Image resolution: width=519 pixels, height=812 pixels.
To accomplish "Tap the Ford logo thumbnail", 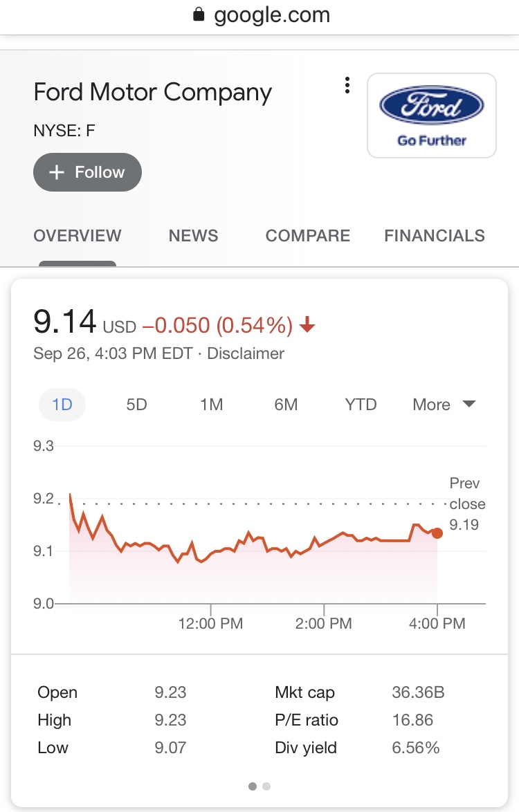I will (x=432, y=116).
